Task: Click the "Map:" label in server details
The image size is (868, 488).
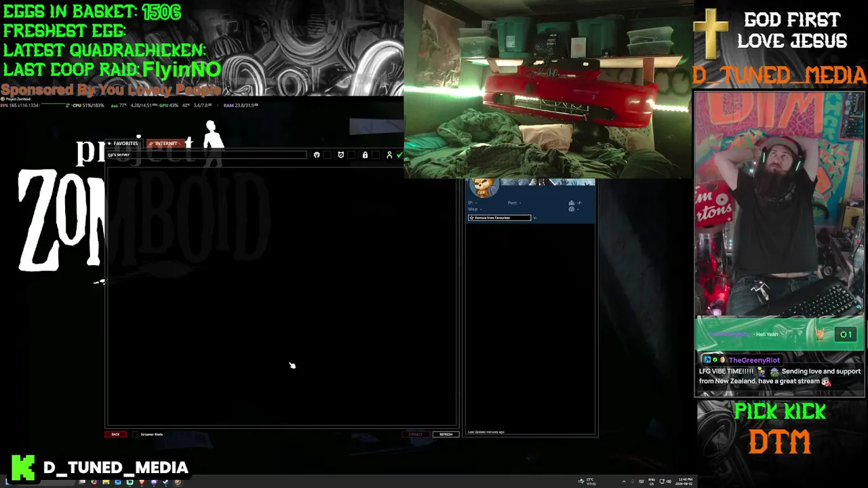Action: tap(473, 209)
